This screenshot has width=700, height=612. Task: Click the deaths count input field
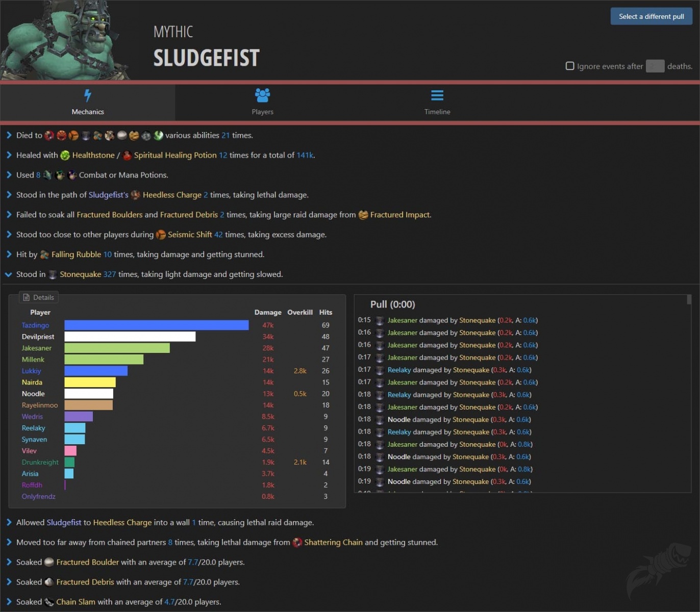655,66
